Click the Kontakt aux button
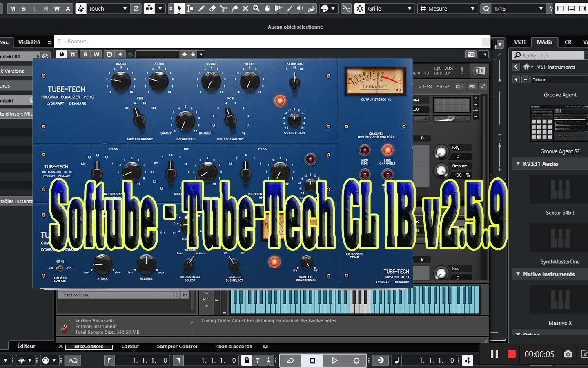 point(472,86)
